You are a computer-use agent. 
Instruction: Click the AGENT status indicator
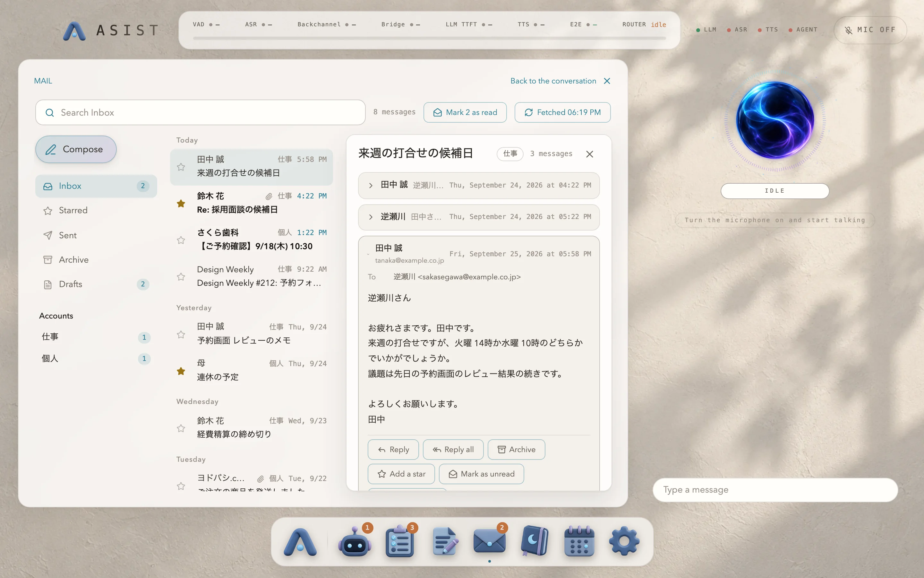tap(803, 30)
